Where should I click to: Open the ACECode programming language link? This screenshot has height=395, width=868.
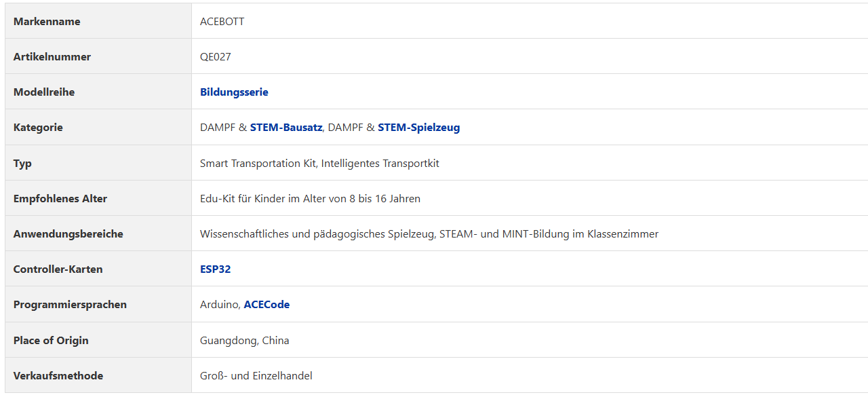(267, 305)
